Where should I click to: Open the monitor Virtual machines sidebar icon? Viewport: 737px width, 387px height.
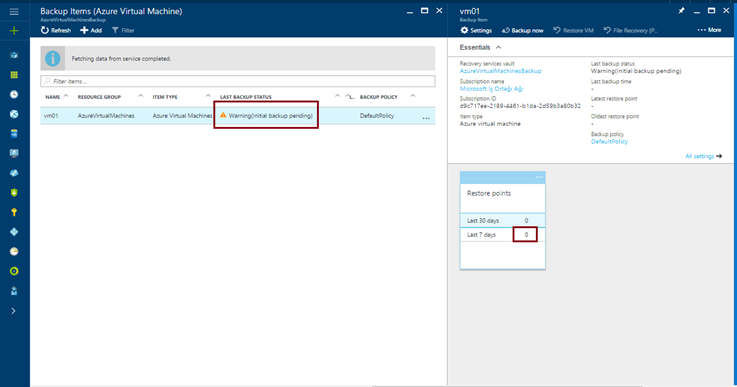click(x=14, y=153)
